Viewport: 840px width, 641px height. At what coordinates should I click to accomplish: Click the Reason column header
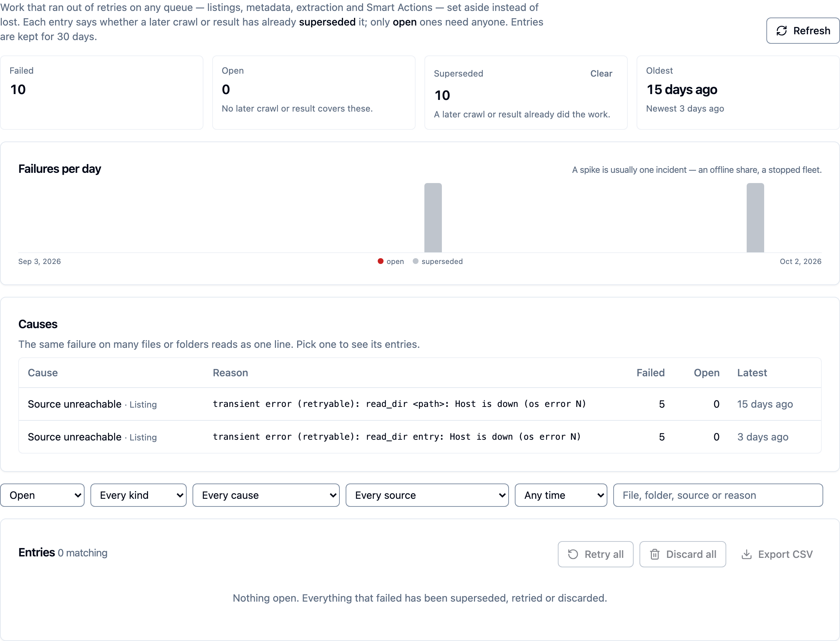230,373
